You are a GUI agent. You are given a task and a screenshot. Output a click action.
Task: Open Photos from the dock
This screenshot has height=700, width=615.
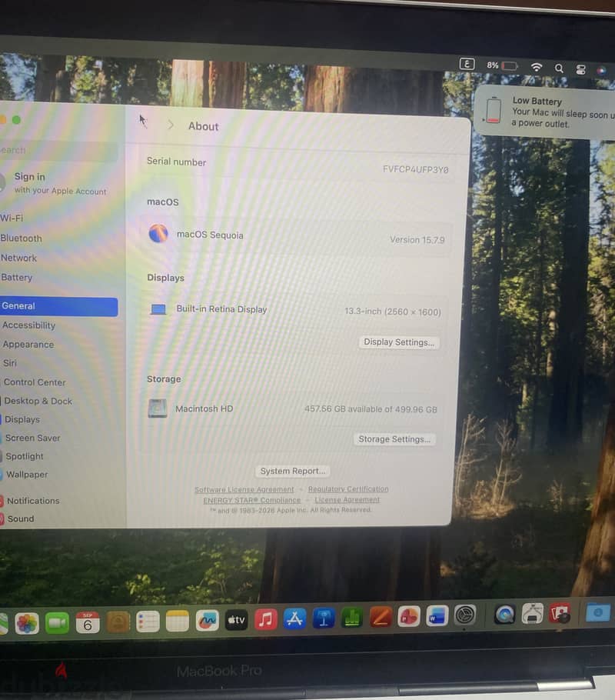pyautogui.click(x=27, y=623)
